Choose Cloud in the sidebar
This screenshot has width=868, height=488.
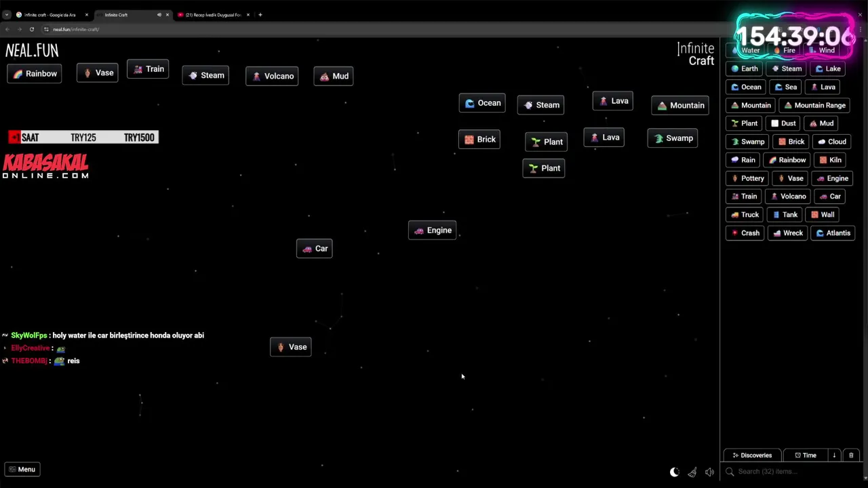click(832, 142)
